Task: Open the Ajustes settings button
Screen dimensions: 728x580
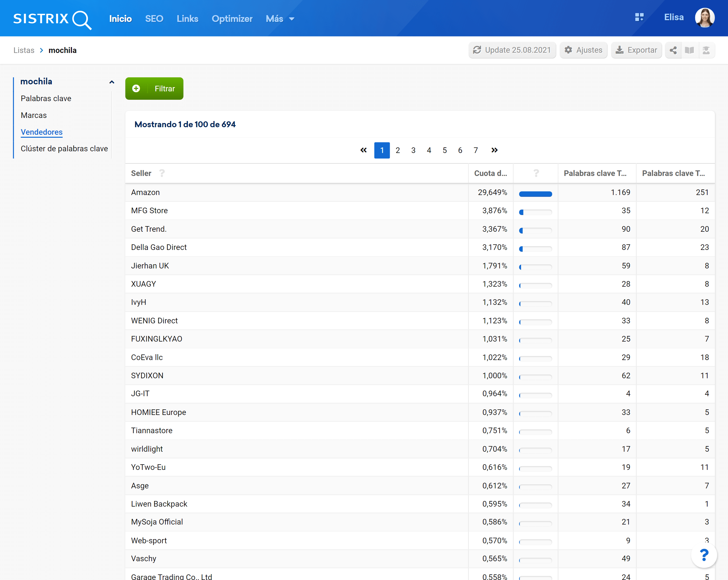Action: tap(583, 50)
